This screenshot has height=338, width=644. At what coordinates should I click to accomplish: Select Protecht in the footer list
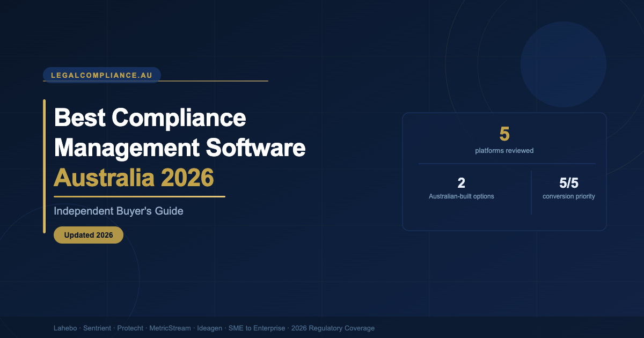130,328
